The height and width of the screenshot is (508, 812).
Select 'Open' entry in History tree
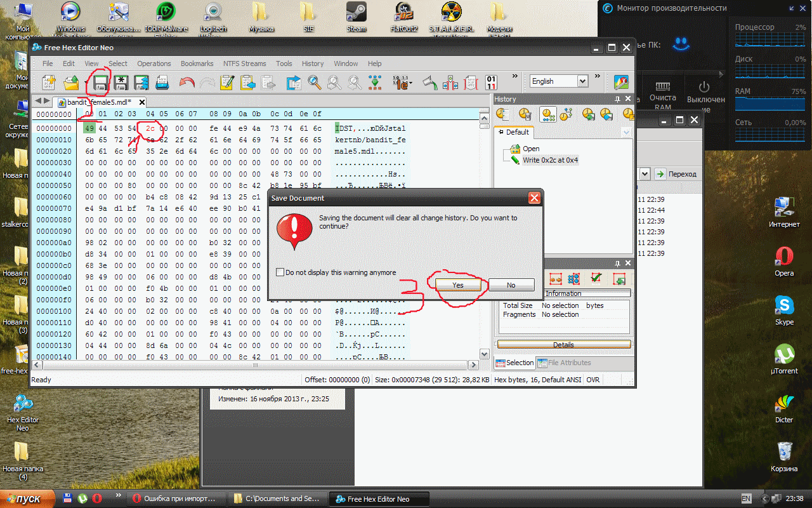tap(531, 149)
